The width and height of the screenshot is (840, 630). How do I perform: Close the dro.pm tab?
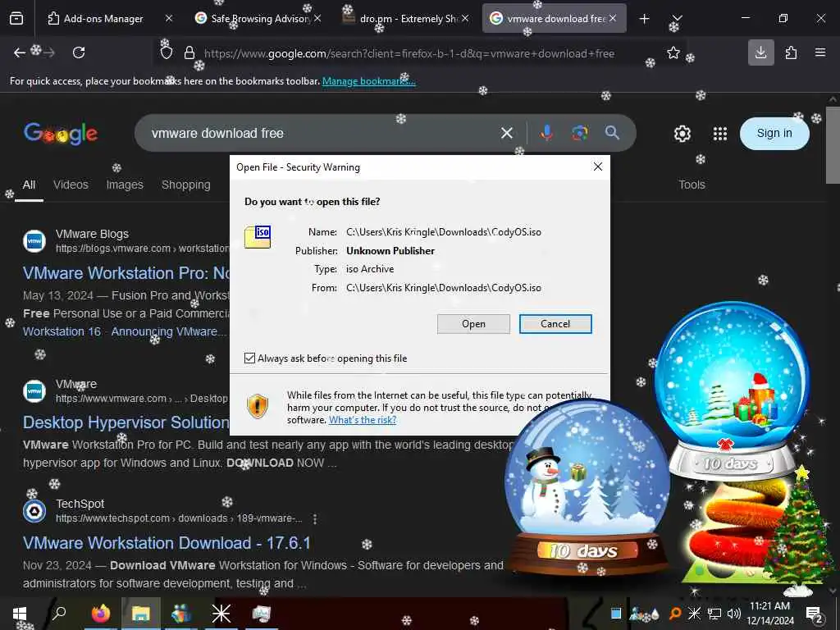click(465, 18)
